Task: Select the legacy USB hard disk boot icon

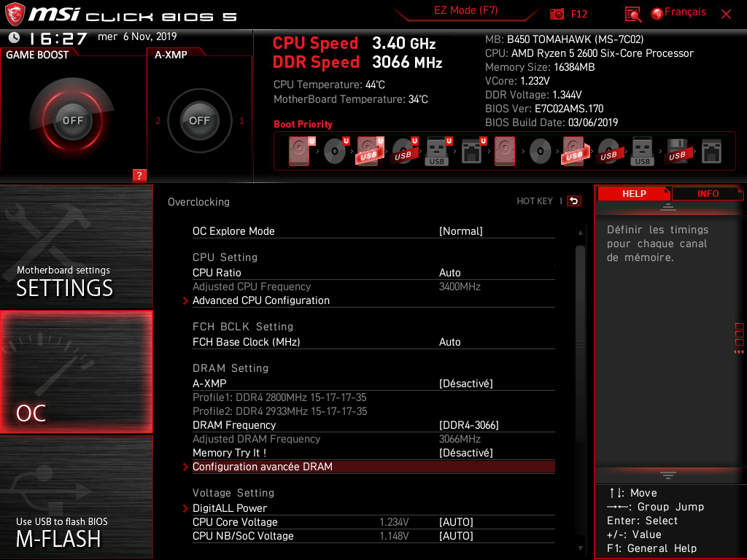Action: [x=575, y=151]
